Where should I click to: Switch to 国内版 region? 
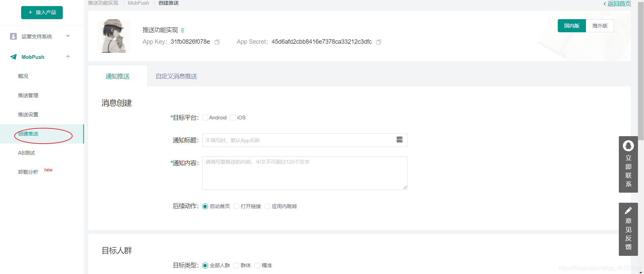coord(572,26)
